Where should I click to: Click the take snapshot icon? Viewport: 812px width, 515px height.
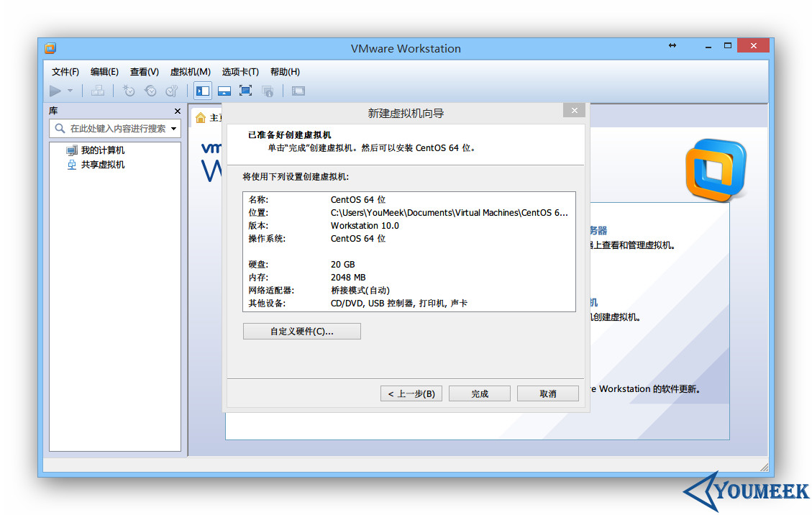click(129, 91)
